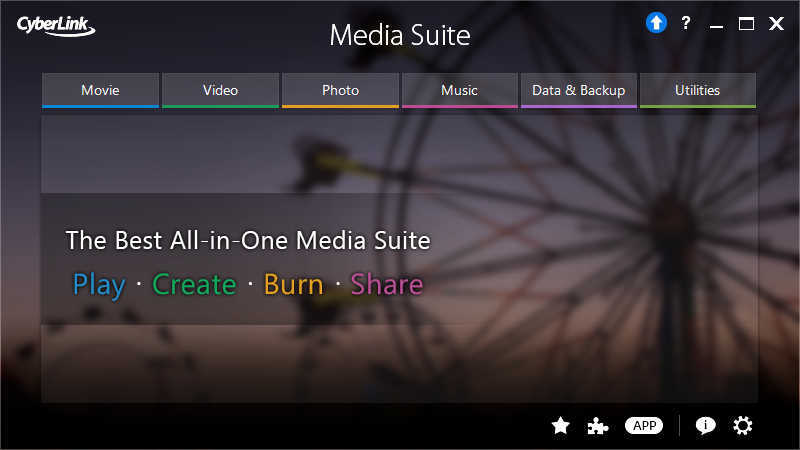Open favorites star icon
The height and width of the screenshot is (450, 800).
560,426
